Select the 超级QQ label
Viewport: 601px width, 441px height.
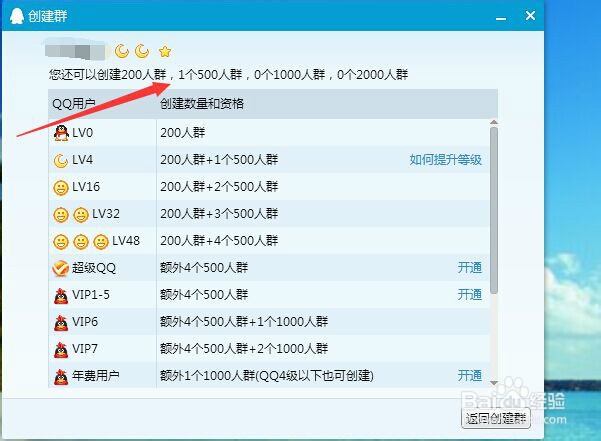[94, 267]
